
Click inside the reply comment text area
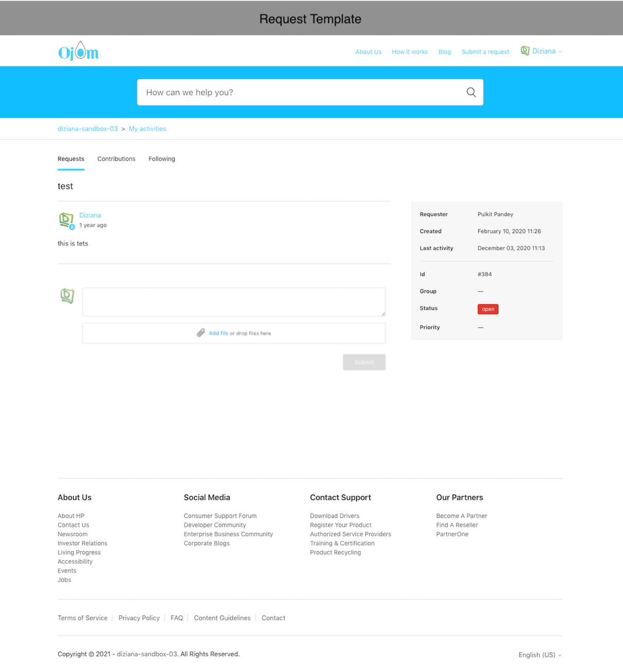tap(233, 302)
